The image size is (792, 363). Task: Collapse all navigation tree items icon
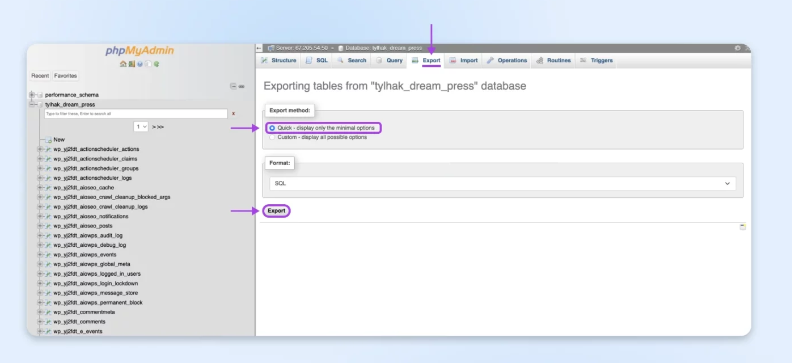click(233, 86)
